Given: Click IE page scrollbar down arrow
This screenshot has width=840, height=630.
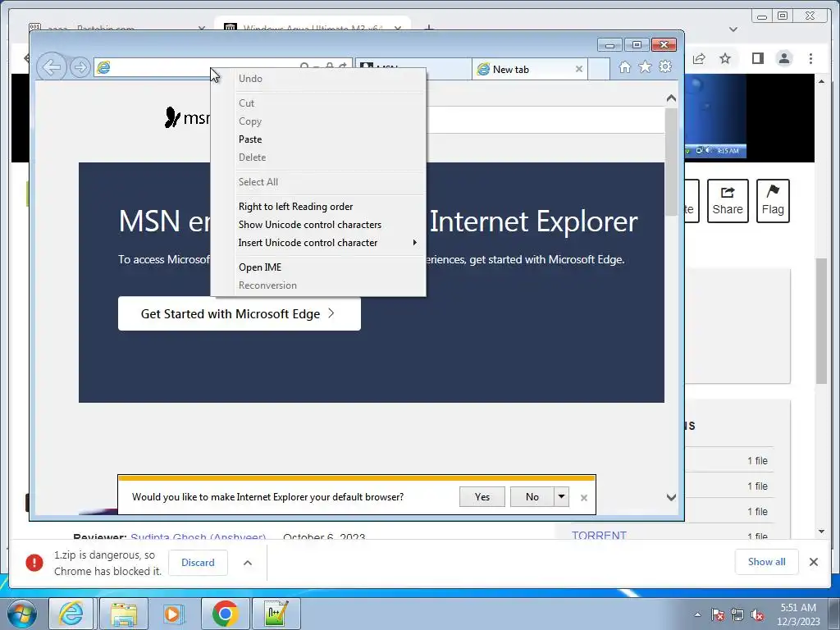Looking at the screenshot, I should click(671, 498).
